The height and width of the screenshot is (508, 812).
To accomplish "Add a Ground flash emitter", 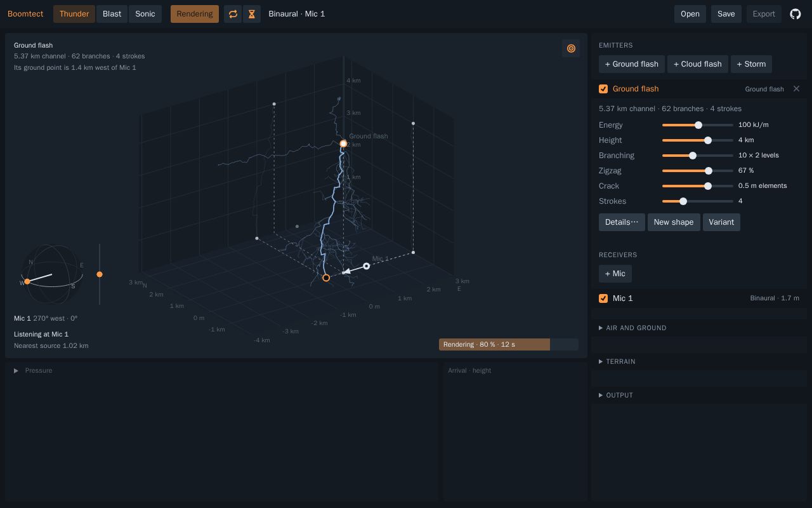I will [x=632, y=64].
